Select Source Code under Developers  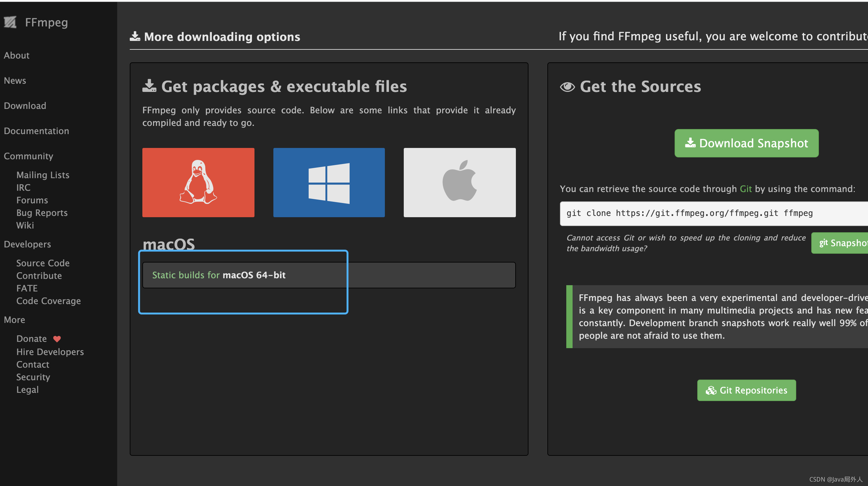(43, 263)
